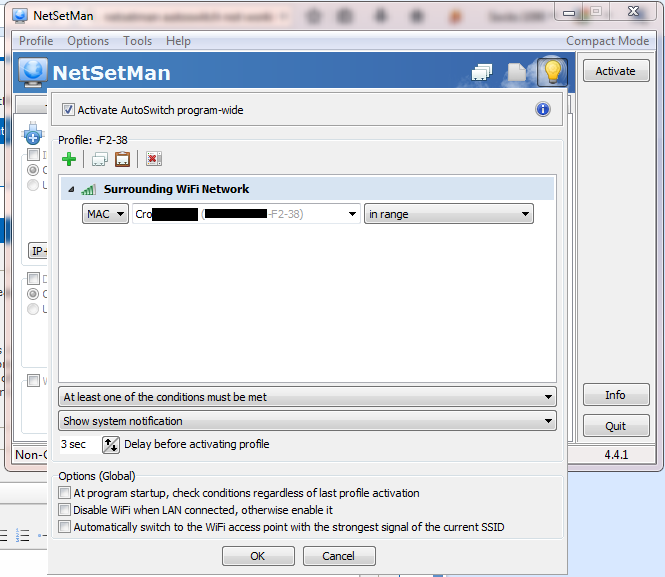Click the green plus add condition icon
Screen dimensions: 665x577
coord(69,159)
